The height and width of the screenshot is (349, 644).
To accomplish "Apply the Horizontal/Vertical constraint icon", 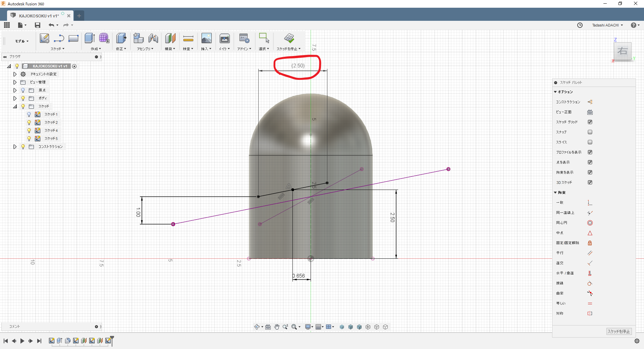I will (590, 273).
